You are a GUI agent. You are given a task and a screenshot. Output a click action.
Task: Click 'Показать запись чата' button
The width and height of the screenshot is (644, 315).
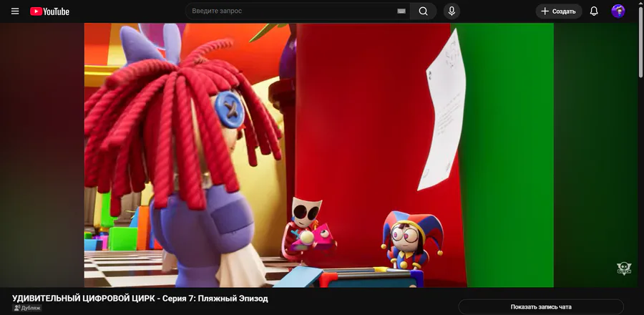click(541, 307)
